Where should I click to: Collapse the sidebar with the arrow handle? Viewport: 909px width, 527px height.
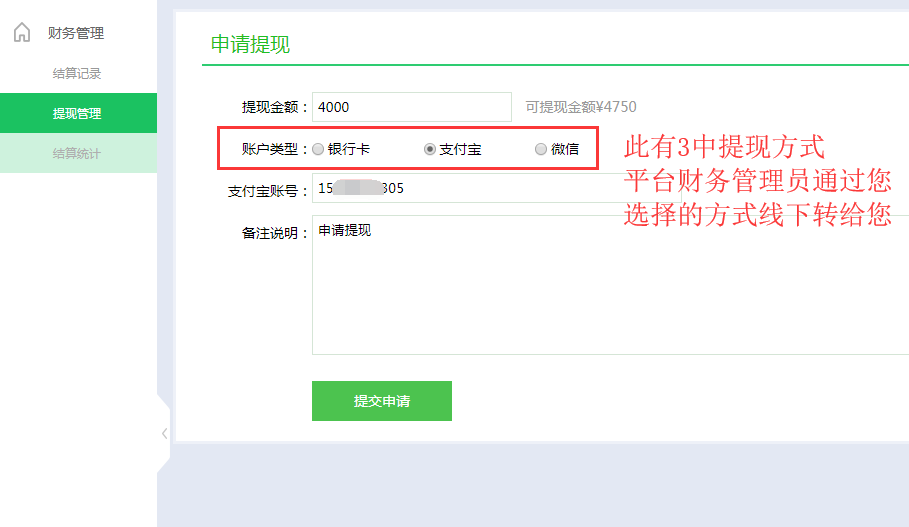point(164,433)
